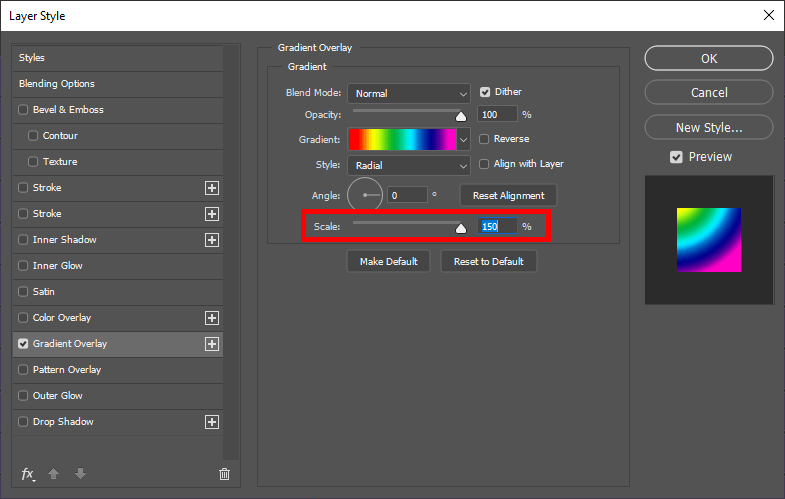Move effect down with the down arrow
This screenshot has height=499, width=785.
[80, 473]
